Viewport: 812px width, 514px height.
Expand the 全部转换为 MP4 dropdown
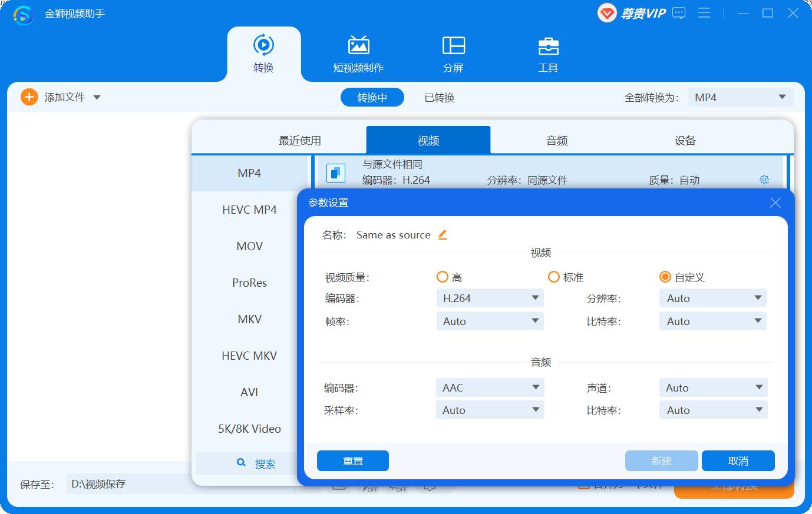tap(740, 97)
